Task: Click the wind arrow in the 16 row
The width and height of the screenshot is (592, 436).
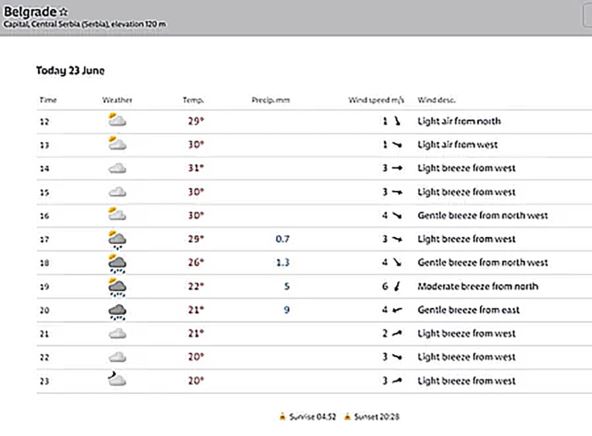Action: pos(397,215)
